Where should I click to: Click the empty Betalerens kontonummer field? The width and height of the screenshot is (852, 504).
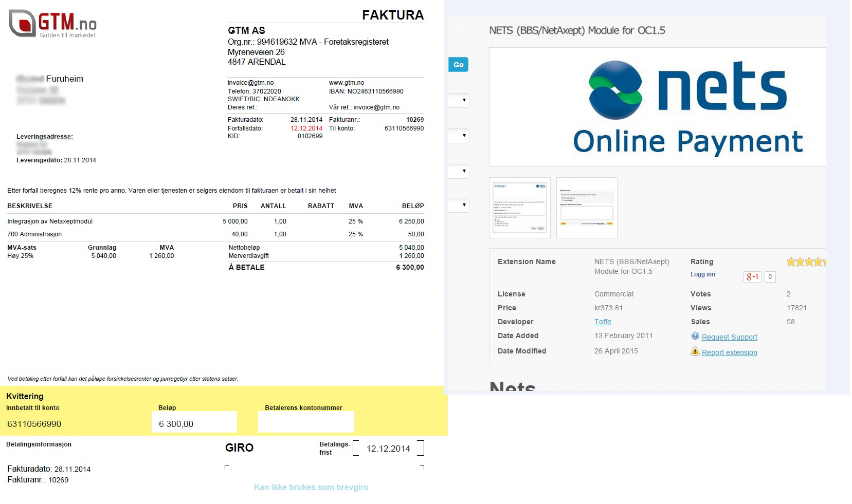(306, 422)
